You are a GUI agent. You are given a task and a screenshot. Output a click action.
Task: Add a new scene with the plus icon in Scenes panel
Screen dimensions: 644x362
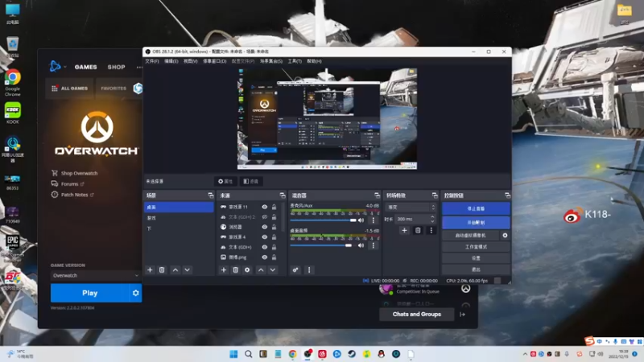point(150,270)
